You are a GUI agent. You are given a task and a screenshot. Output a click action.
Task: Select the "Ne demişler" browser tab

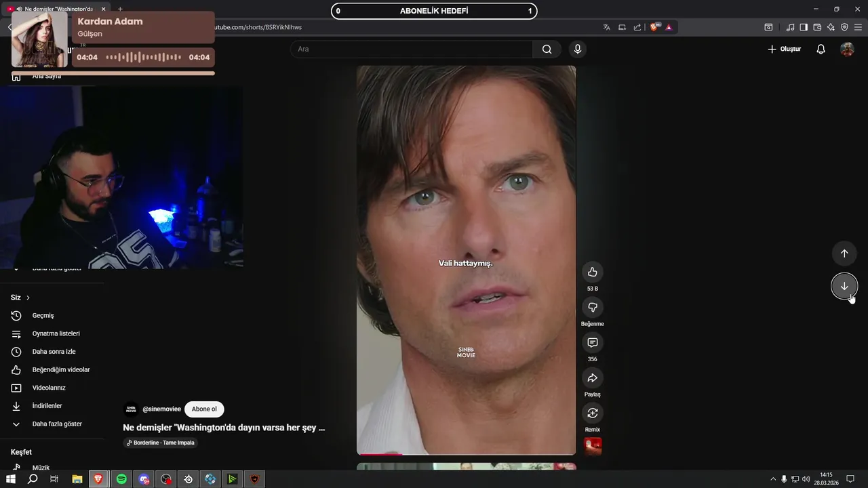tap(54, 9)
